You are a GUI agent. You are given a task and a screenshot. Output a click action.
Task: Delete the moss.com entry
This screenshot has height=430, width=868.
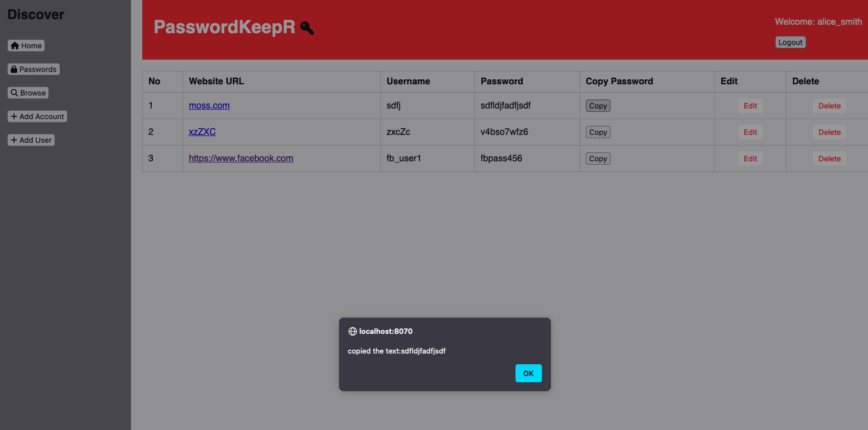coord(829,106)
